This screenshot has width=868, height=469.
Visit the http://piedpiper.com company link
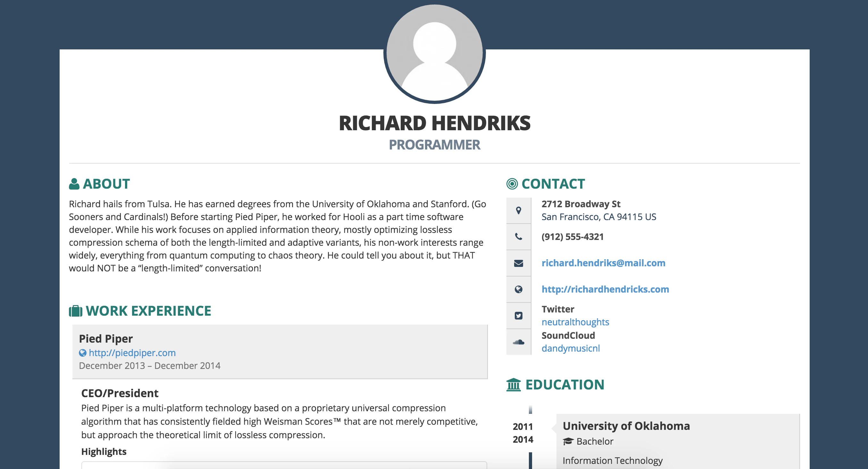coord(132,353)
